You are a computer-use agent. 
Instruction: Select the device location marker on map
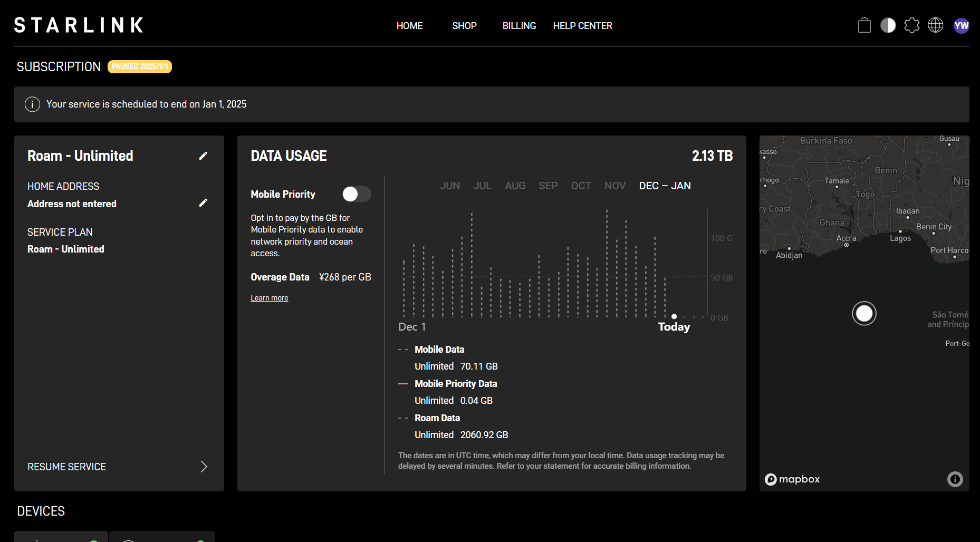tap(864, 313)
